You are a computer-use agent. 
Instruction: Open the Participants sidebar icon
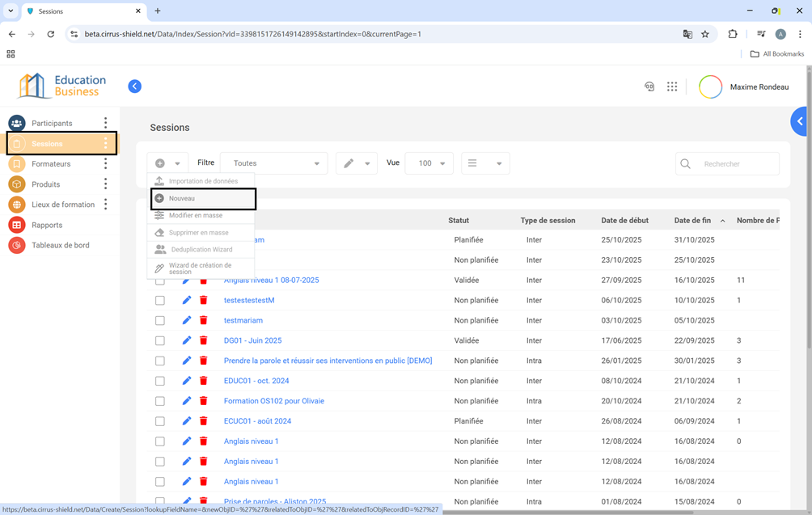pos(16,123)
